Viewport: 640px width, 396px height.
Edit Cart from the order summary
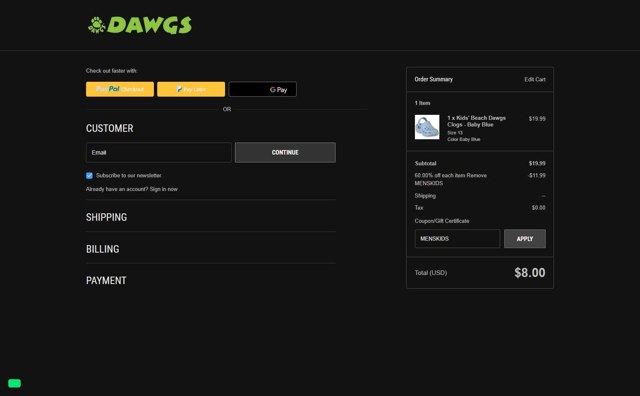(x=535, y=79)
